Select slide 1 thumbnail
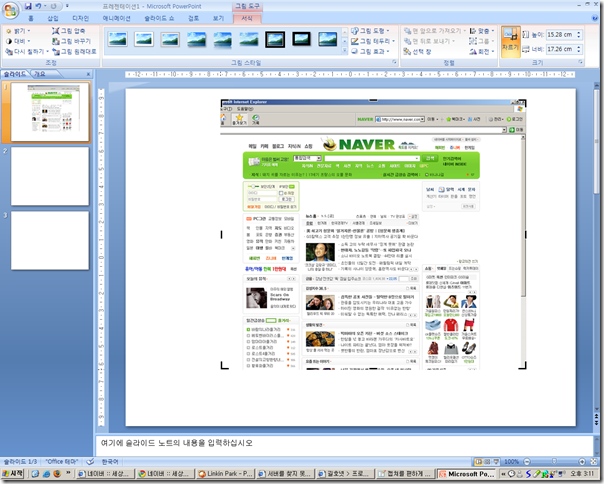Screen dimensions: 604x484 (50, 112)
